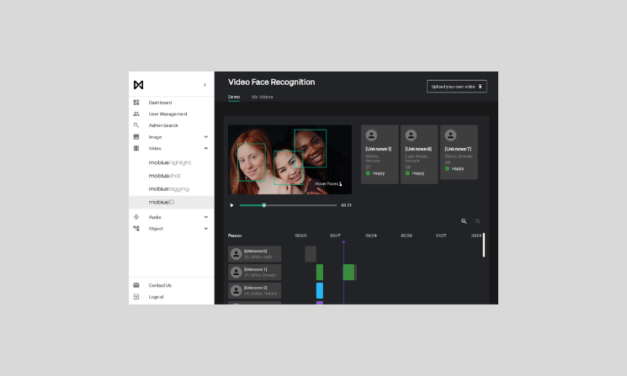Image resolution: width=627 pixels, height=376 pixels.
Task: Click the Audio section icon
Action: coord(136,217)
